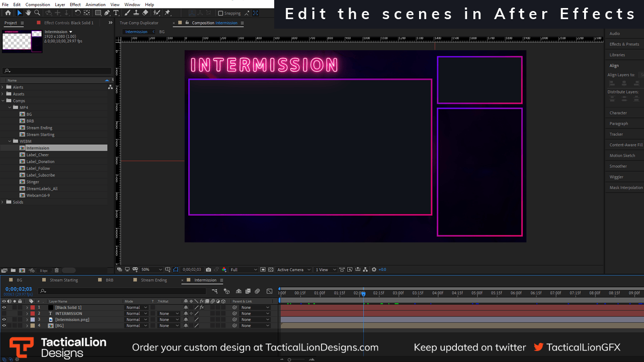Select the Selection arrow tool

tap(19, 13)
